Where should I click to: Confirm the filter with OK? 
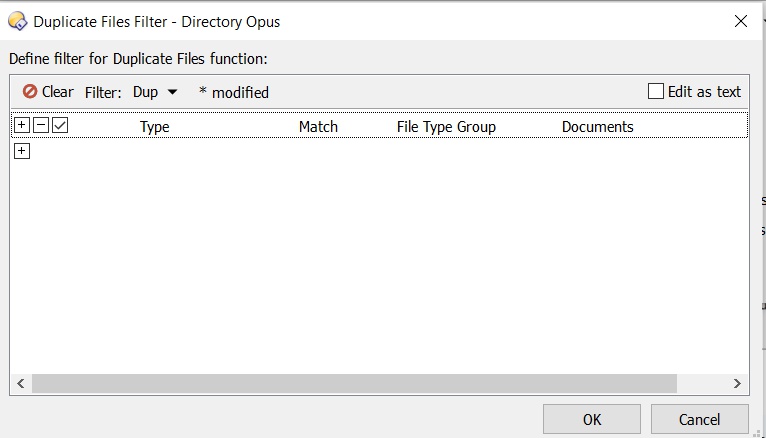click(x=592, y=419)
